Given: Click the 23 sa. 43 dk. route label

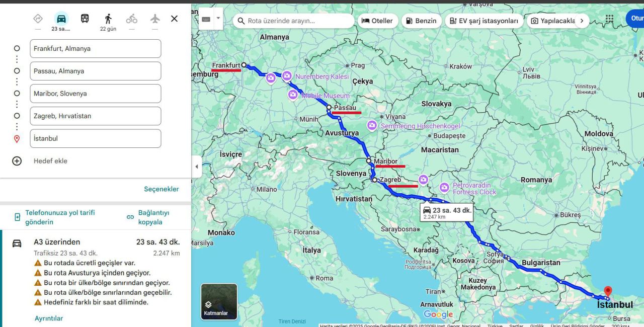Looking at the screenshot, I should click(447, 213).
